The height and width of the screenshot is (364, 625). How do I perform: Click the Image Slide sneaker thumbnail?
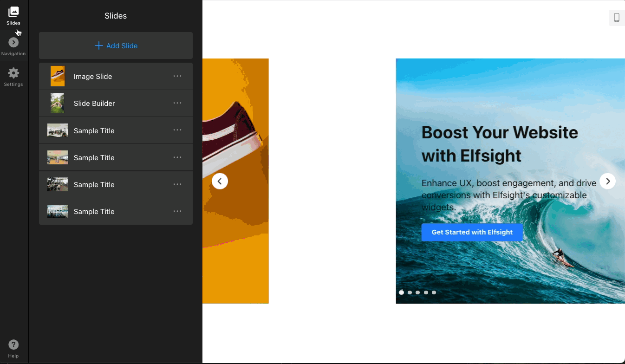pyautogui.click(x=58, y=76)
